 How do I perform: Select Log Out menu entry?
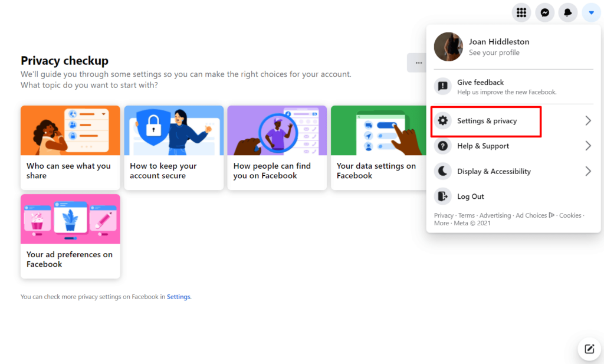point(514,196)
